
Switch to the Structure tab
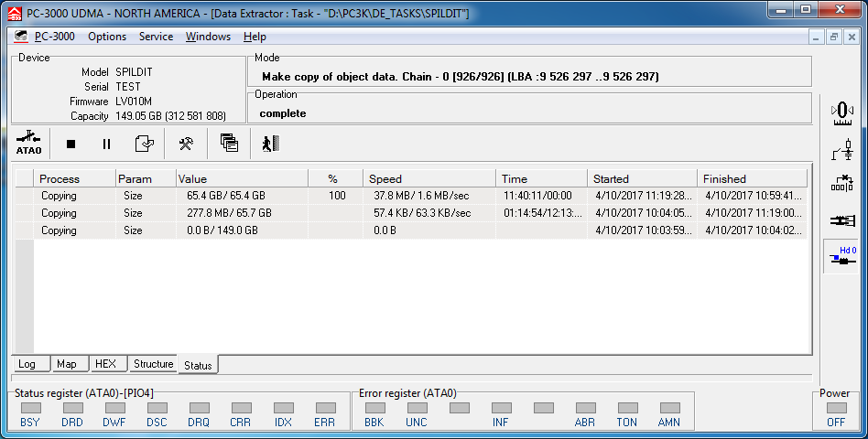click(153, 364)
